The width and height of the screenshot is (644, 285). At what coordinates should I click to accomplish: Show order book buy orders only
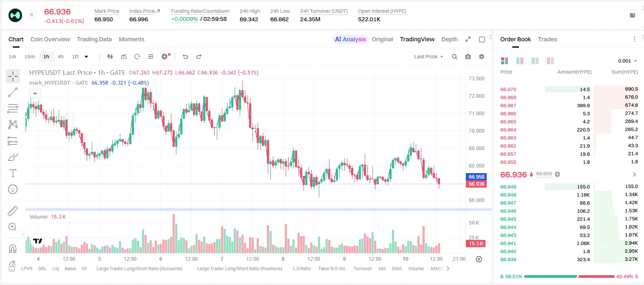point(535,61)
